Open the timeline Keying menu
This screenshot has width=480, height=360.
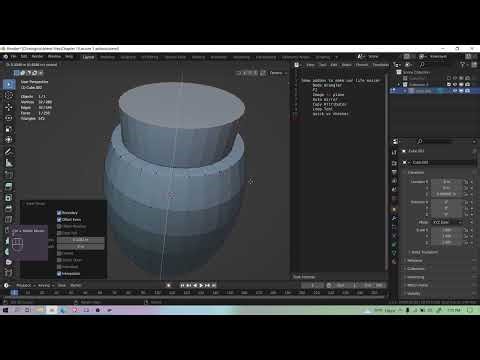tap(46, 285)
